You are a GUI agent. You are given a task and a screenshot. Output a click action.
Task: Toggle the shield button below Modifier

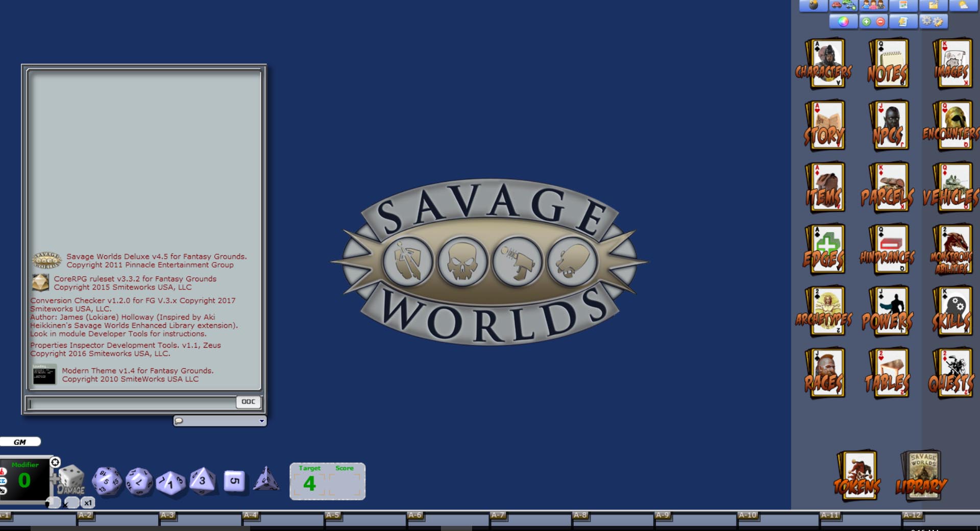(x=54, y=503)
